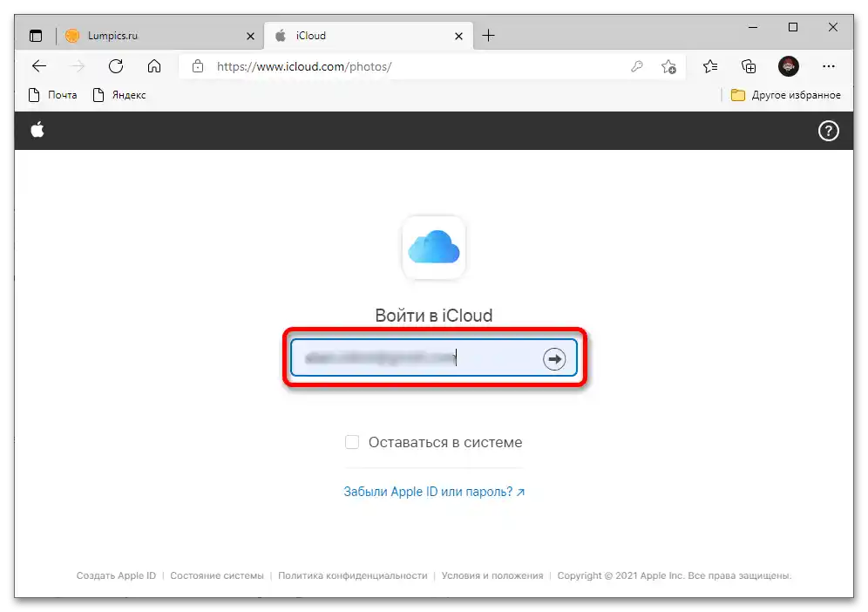This screenshot has width=868, height=612.
Task: Go back to previous page
Action: coord(38,66)
